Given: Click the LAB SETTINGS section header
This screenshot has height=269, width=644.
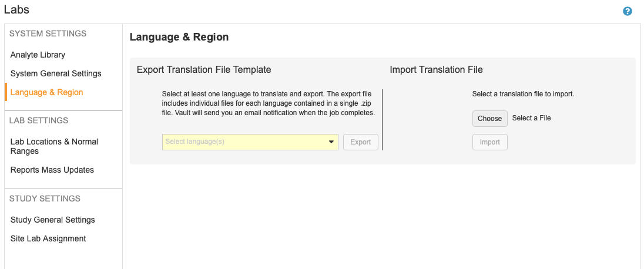Looking at the screenshot, I should coord(39,120).
